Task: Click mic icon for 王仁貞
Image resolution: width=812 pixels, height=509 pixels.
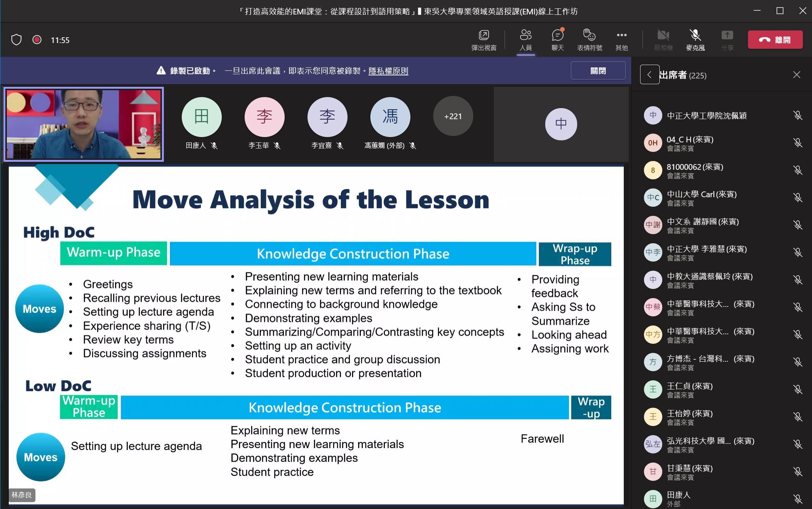Action: (x=798, y=389)
